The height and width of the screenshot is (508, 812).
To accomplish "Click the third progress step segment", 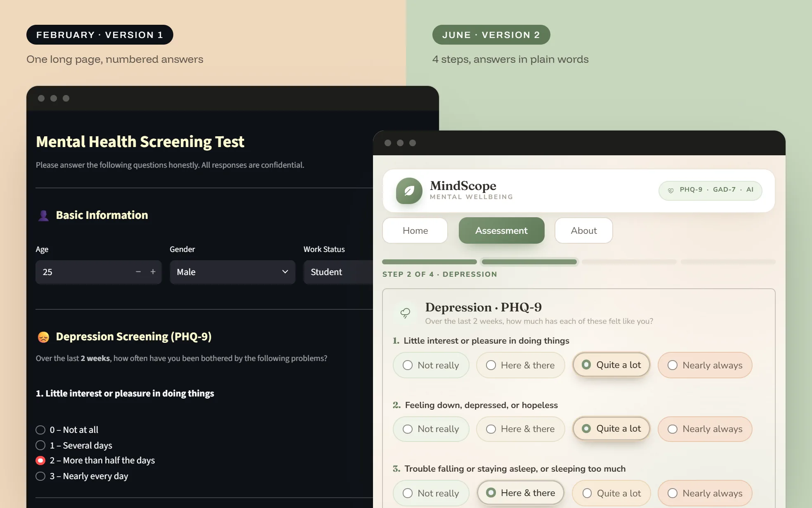I will (x=629, y=262).
